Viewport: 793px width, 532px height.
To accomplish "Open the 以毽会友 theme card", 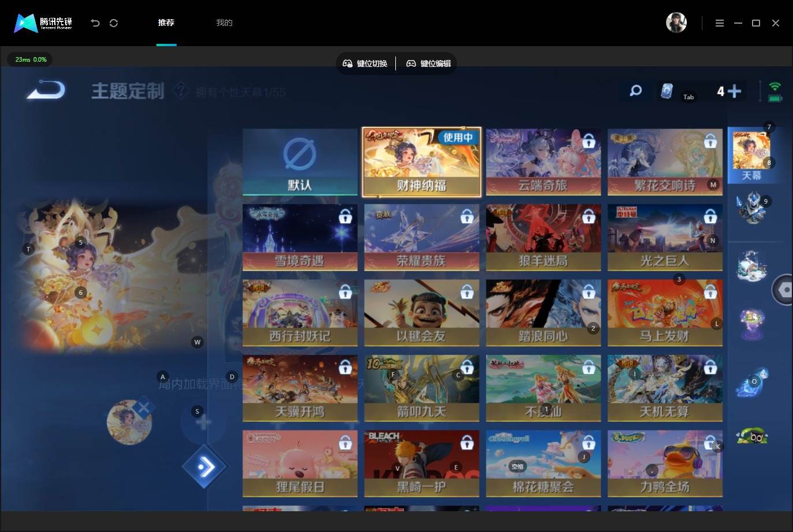I will point(421,313).
